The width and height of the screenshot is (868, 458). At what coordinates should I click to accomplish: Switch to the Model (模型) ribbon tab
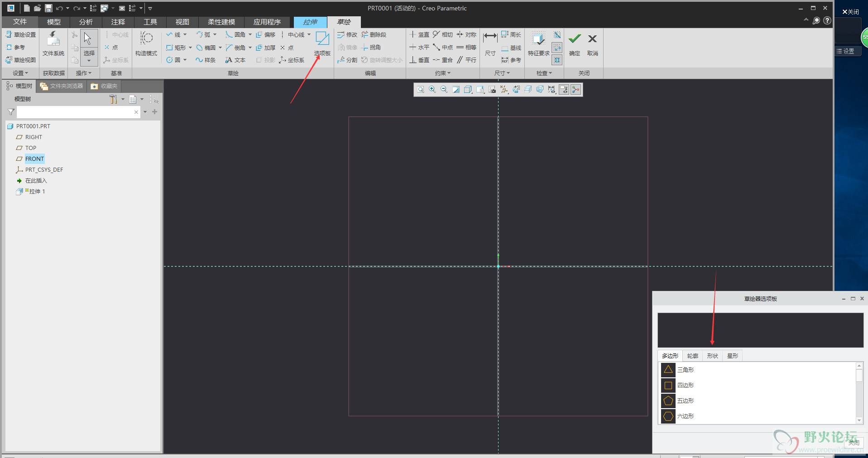tap(53, 22)
